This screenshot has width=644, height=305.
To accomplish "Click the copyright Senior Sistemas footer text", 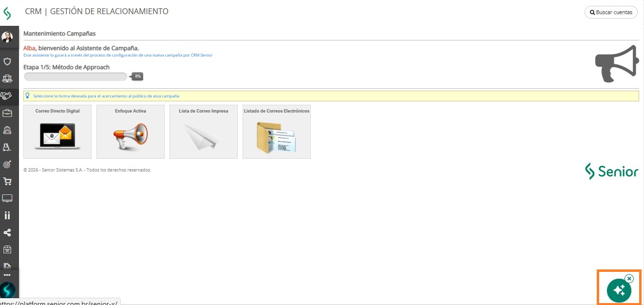I will tap(87, 170).
